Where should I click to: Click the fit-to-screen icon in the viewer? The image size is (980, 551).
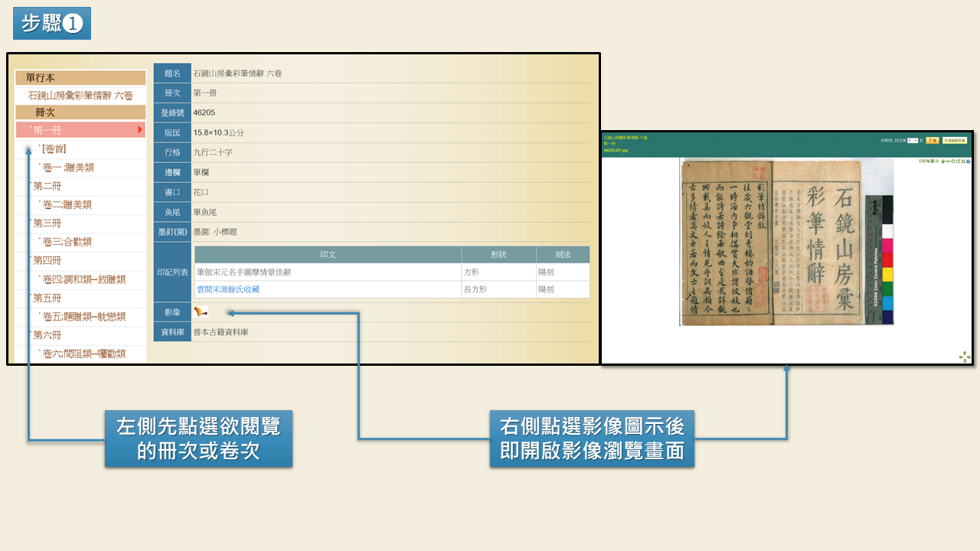coord(963,161)
